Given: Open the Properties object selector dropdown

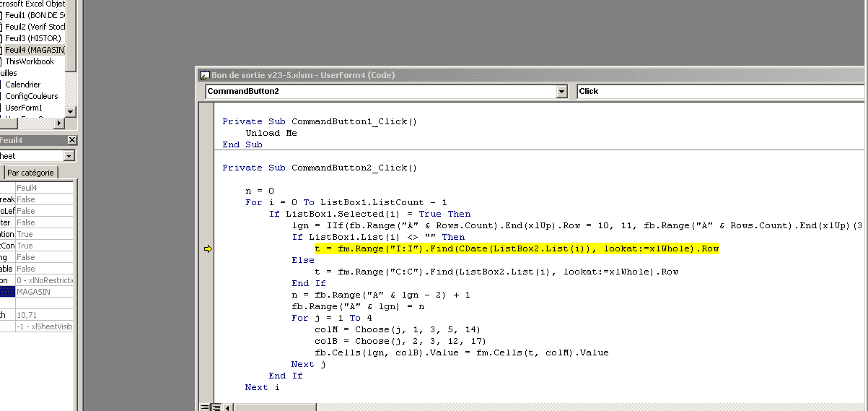Looking at the screenshot, I should point(69,156).
